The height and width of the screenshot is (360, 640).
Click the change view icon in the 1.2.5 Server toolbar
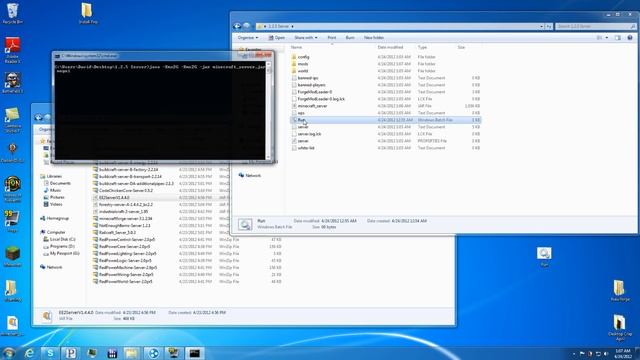[600, 38]
